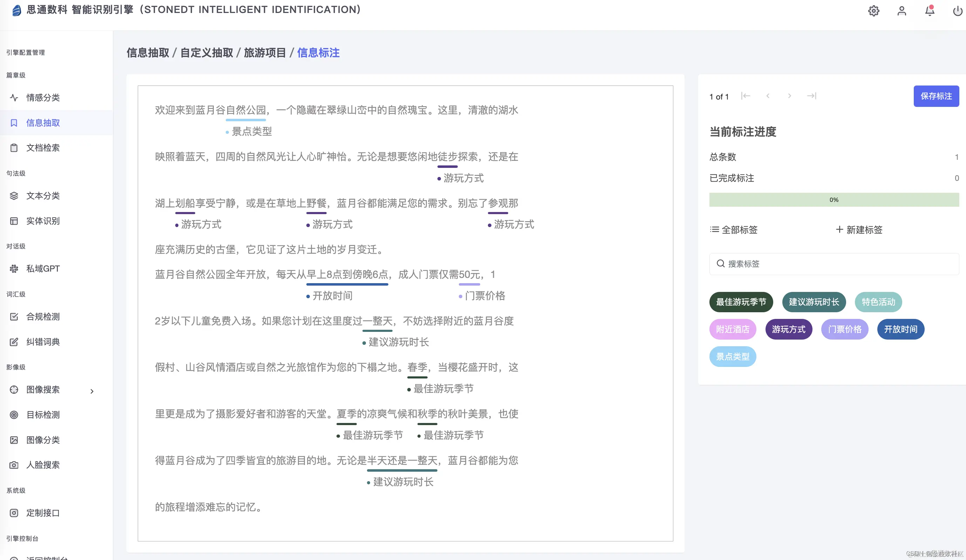Jump to first record arrow icon
The image size is (966, 560).
(x=746, y=96)
